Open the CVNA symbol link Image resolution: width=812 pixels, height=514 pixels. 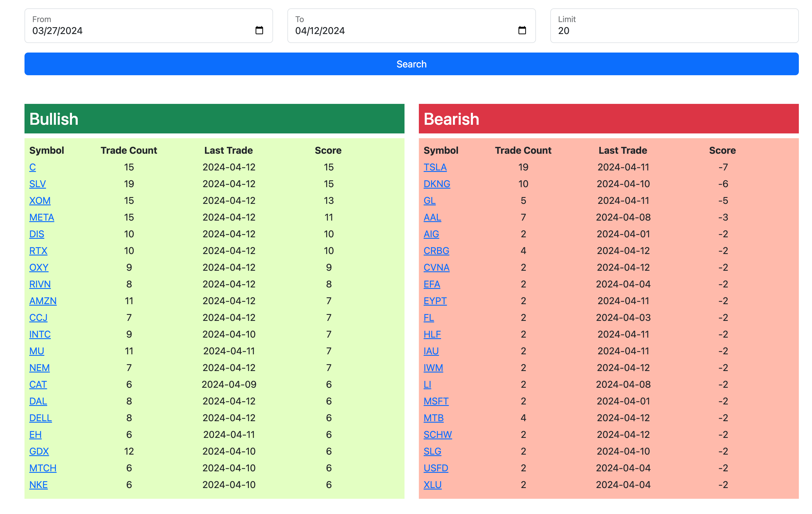(x=436, y=267)
